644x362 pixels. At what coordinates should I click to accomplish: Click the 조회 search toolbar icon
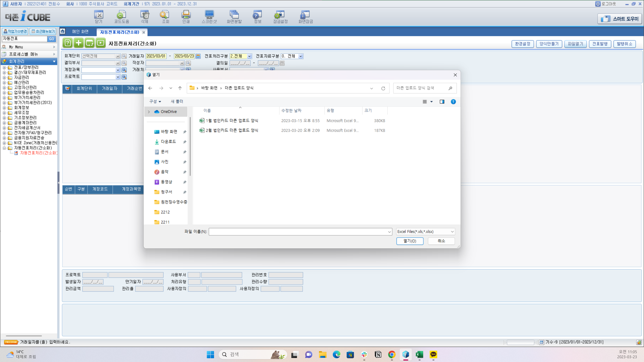point(165,17)
